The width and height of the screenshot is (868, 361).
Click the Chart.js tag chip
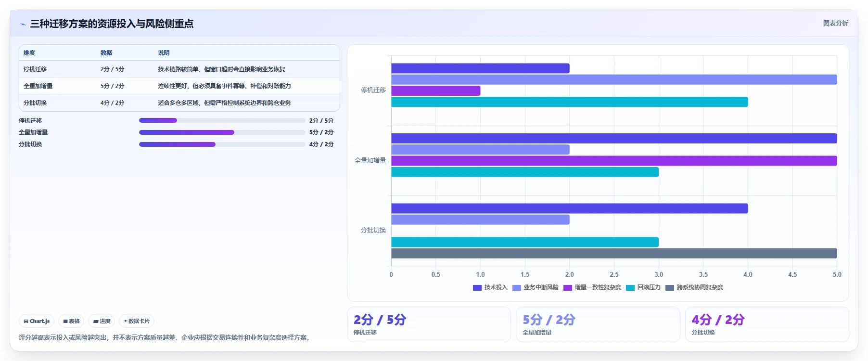37,321
